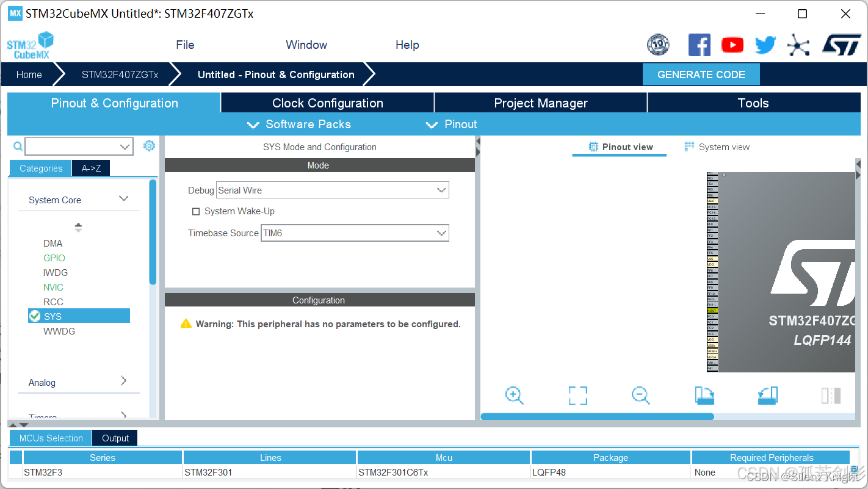Open the Output tab
The width and height of the screenshot is (868, 489).
(x=115, y=438)
